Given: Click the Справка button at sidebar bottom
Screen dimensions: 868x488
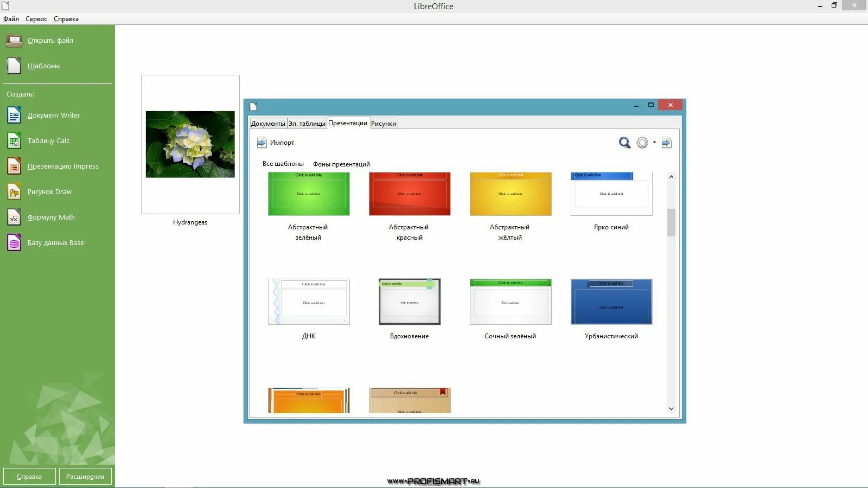Looking at the screenshot, I should pos(29,477).
